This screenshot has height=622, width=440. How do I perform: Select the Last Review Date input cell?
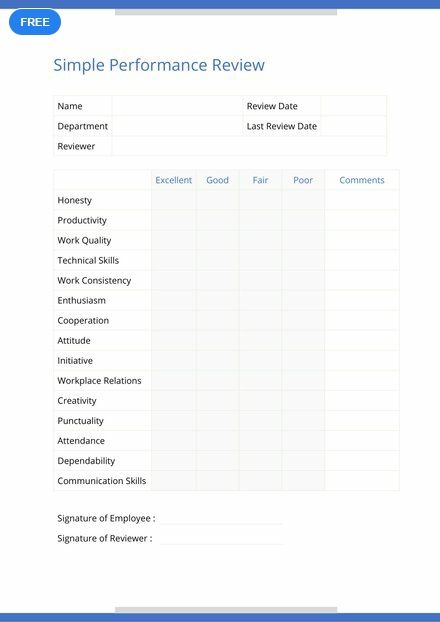click(x=354, y=126)
